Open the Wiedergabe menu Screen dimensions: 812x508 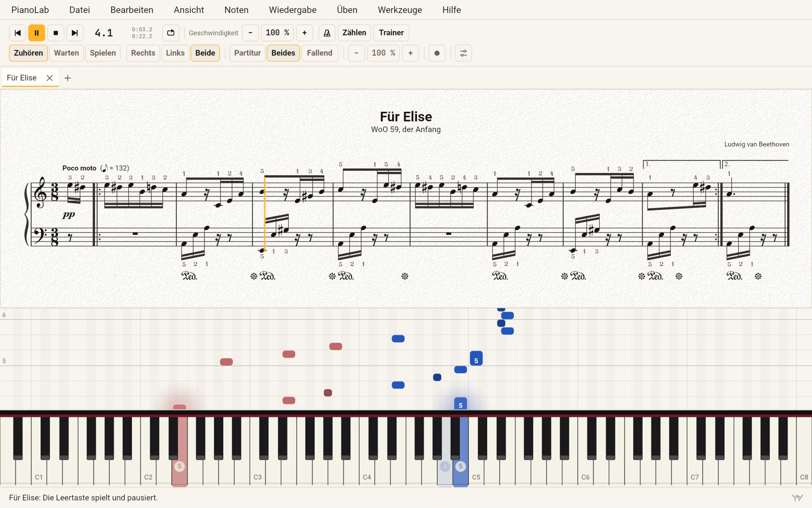click(293, 10)
